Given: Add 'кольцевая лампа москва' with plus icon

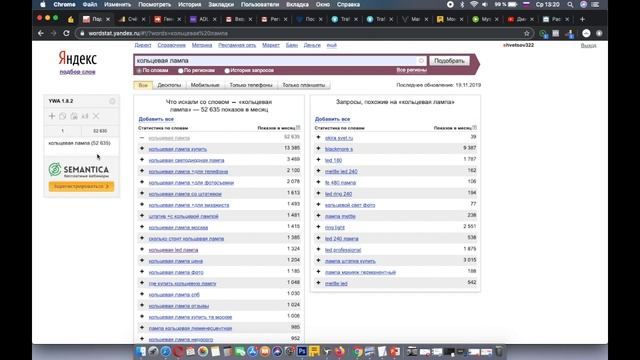Looking at the screenshot, I should tap(142, 227).
